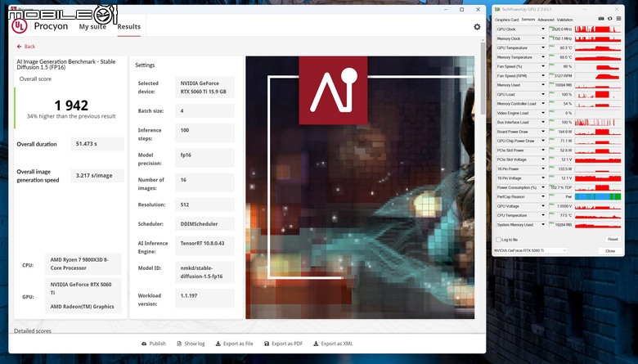Open the NVIDIA GeForce RTX 5060 Ti selector
The width and height of the screenshot is (638, 364).
(x=530, y=250)
